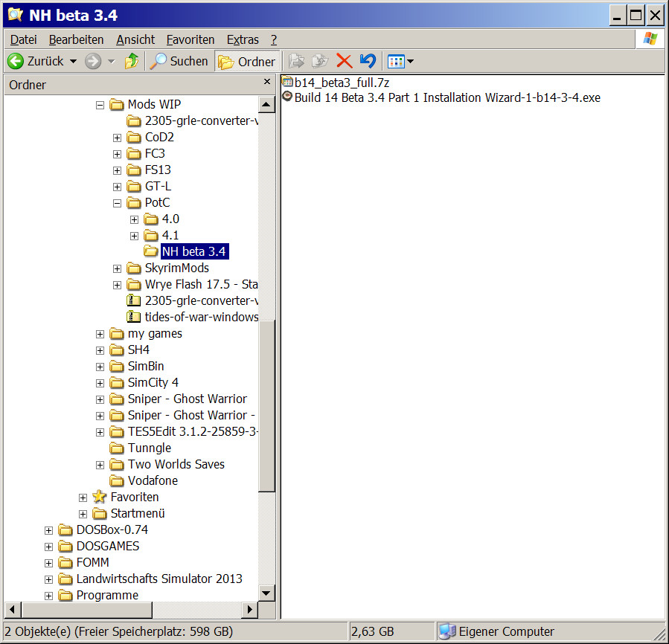The width and height of the screenshot is (669, 644).
Task: Toggle the Ordner folder pane button
Action: (x=247, y=62)
